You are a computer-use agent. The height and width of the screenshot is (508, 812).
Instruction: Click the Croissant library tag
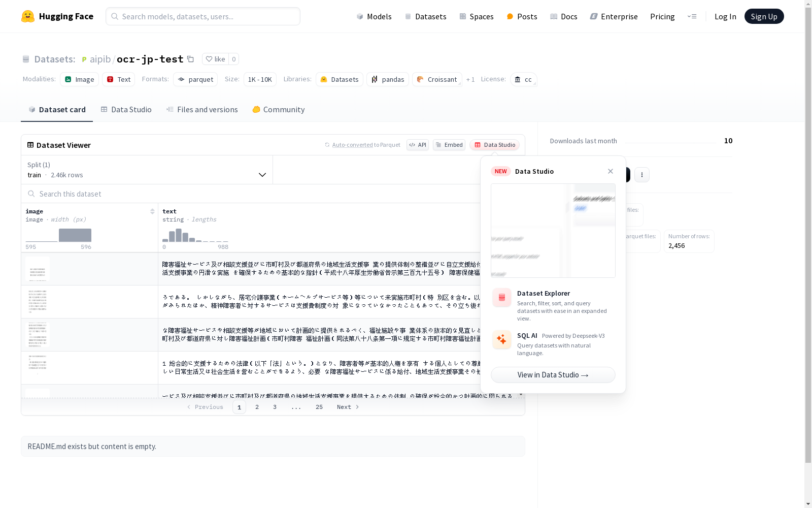[437, 79]
